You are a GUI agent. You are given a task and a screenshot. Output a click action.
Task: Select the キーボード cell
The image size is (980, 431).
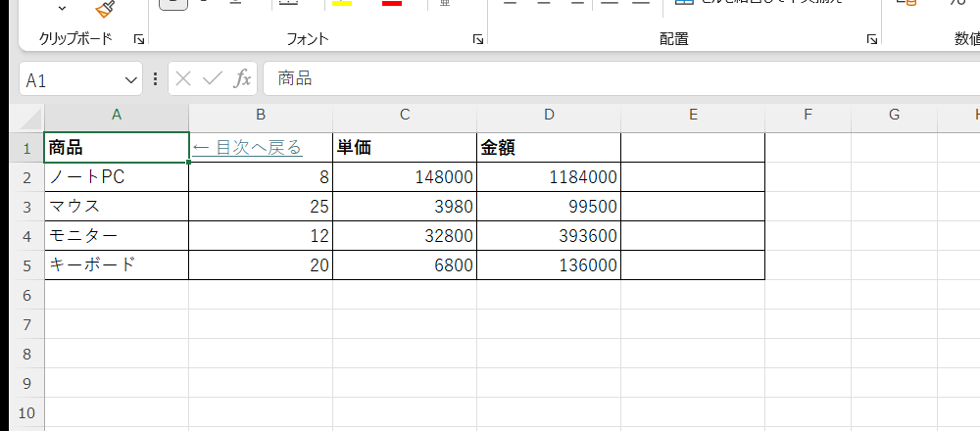coord(117,265)
